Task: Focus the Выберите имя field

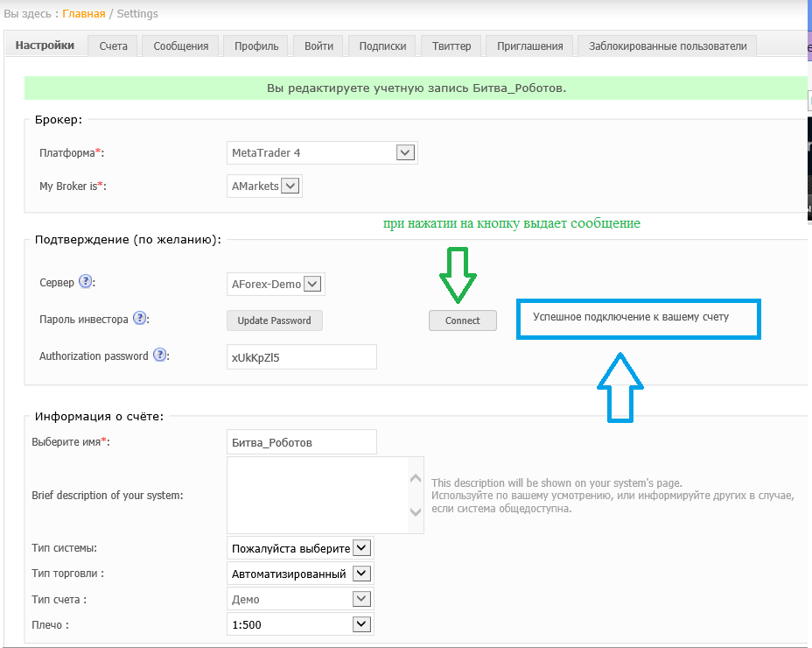Action: click(301, 442)
